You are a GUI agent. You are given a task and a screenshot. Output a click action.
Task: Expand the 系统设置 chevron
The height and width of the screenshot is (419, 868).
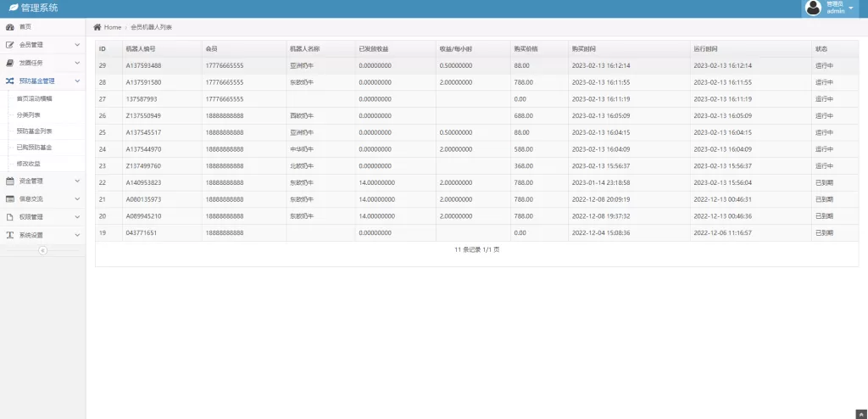77,235
